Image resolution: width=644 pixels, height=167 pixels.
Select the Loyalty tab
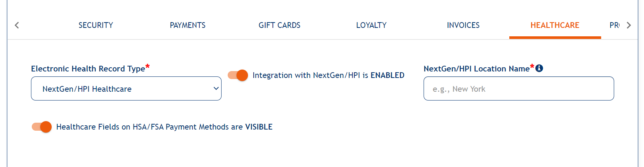click(371, 25)
